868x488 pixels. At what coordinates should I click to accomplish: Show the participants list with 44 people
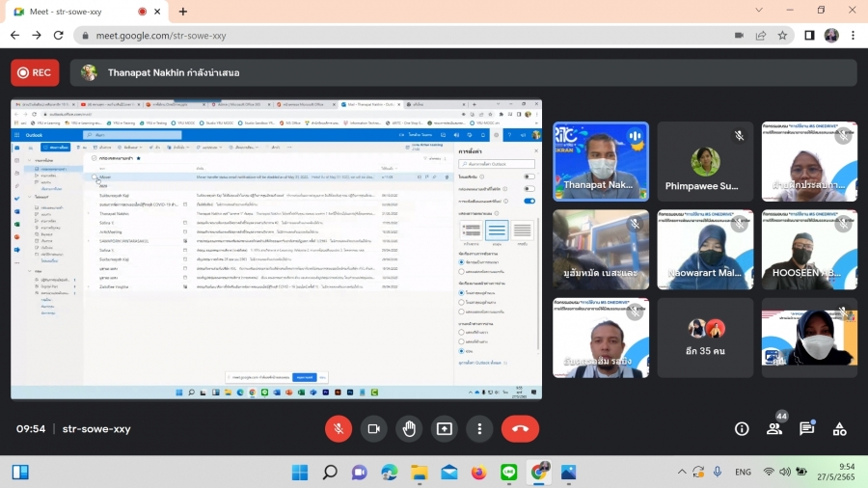point(774,429)
